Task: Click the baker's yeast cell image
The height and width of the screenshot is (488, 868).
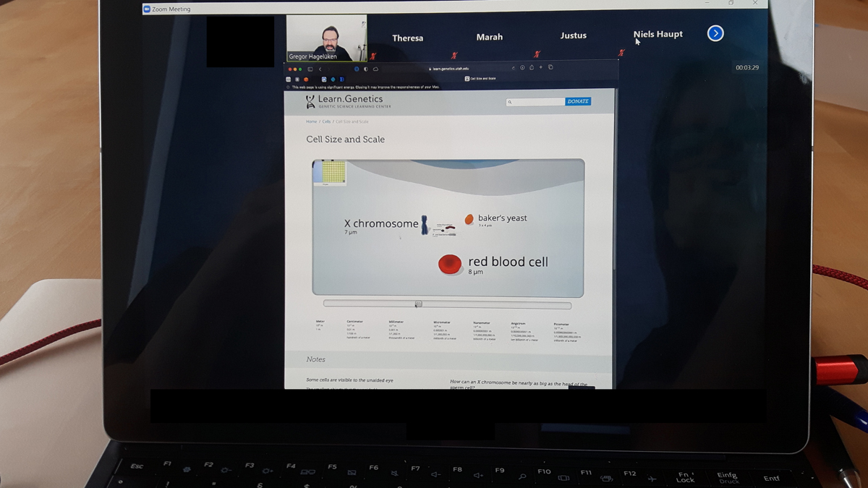Action: tap(469, 219)
